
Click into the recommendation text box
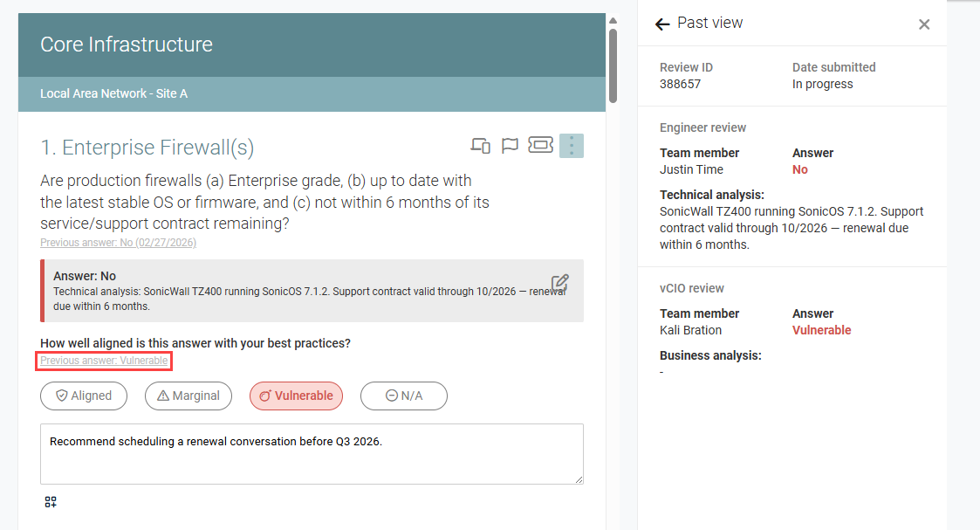312,454
